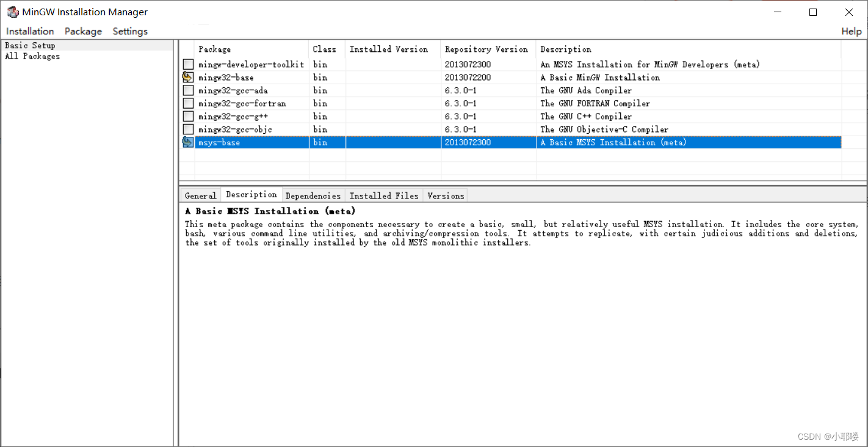Viewport: 868px width, 447px height.
Task: Minimize the MinGW Installation Manager window
Action: 777,12
